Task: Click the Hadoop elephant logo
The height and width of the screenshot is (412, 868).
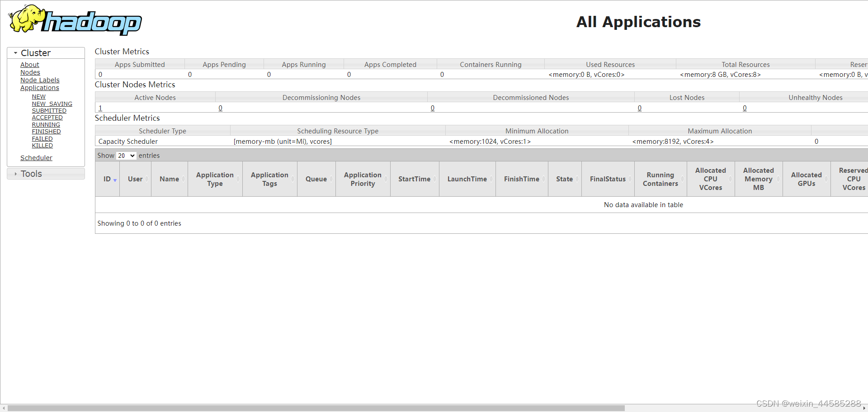Action: (x=75, y=20)
